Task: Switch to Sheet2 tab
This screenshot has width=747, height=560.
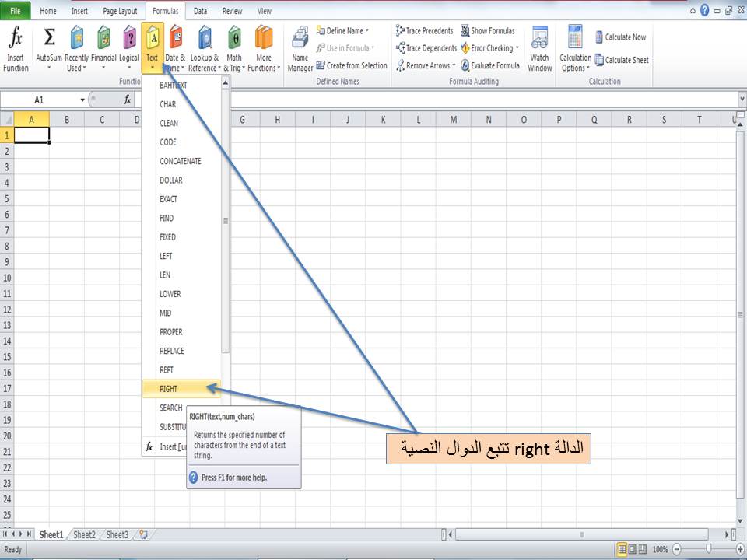Action: pos(84,534)
